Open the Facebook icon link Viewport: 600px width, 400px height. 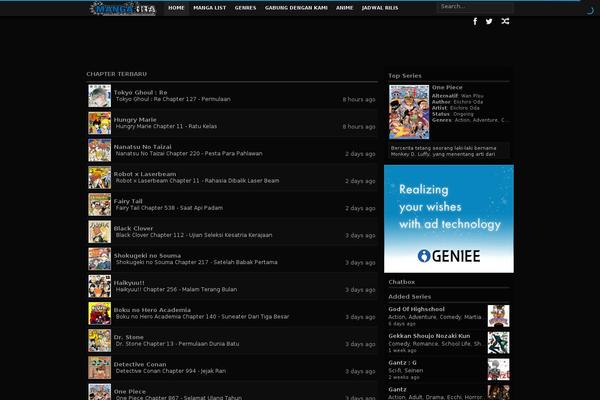tap(475, 21)
